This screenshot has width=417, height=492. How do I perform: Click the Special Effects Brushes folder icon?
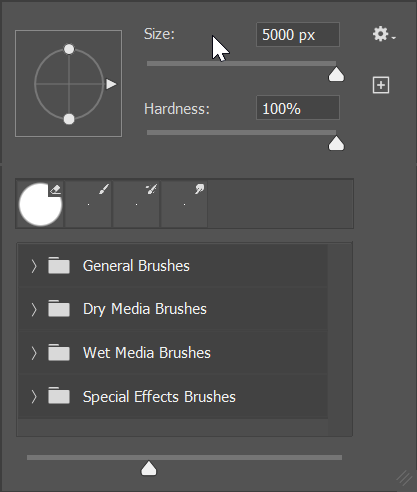(59, 396)
